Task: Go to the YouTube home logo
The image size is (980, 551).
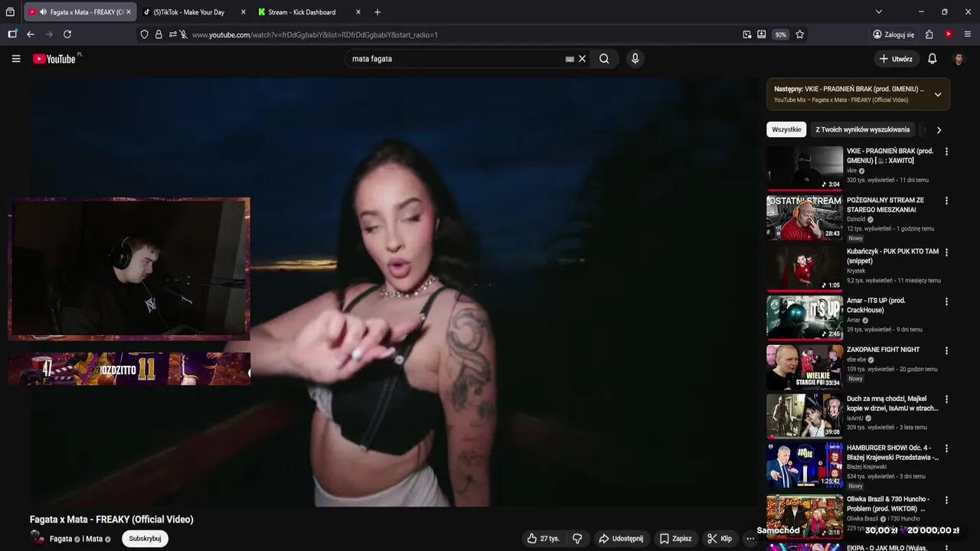Action: tap(54, 59)
